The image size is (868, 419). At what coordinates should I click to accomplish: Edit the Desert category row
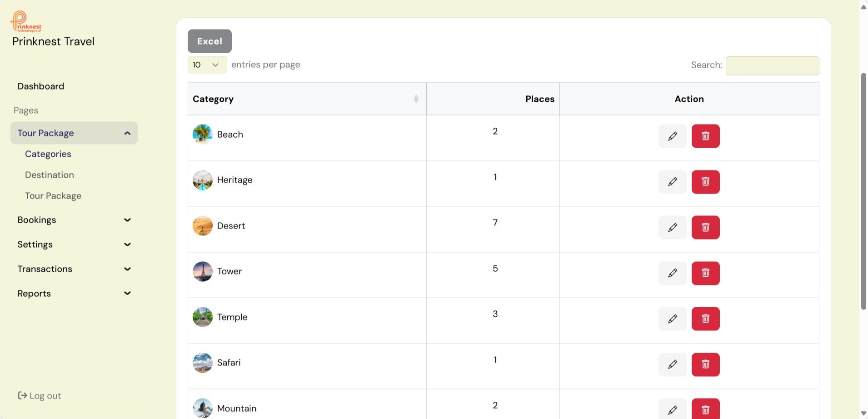coord(673,227)
